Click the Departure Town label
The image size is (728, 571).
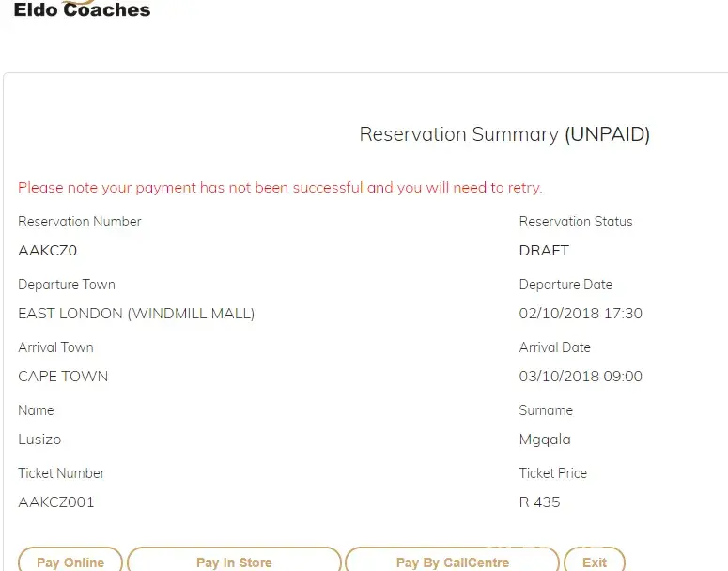tap(67, 285)
